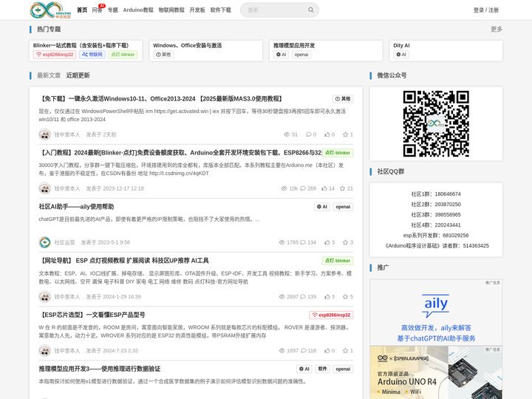Viewport: 532px width, 399px height.
Task: Open 推理模型应用开发 topic card
Action: (x=326, y=50)
